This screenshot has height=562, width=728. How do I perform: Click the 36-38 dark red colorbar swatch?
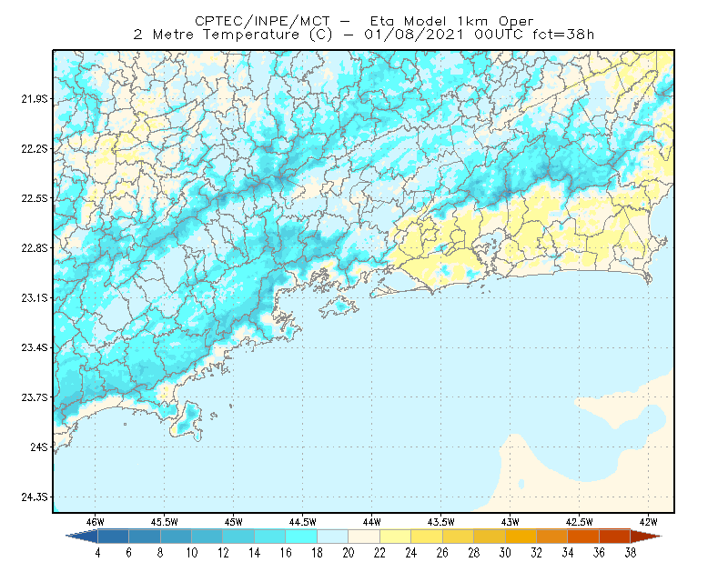click(x=615, y=537)
